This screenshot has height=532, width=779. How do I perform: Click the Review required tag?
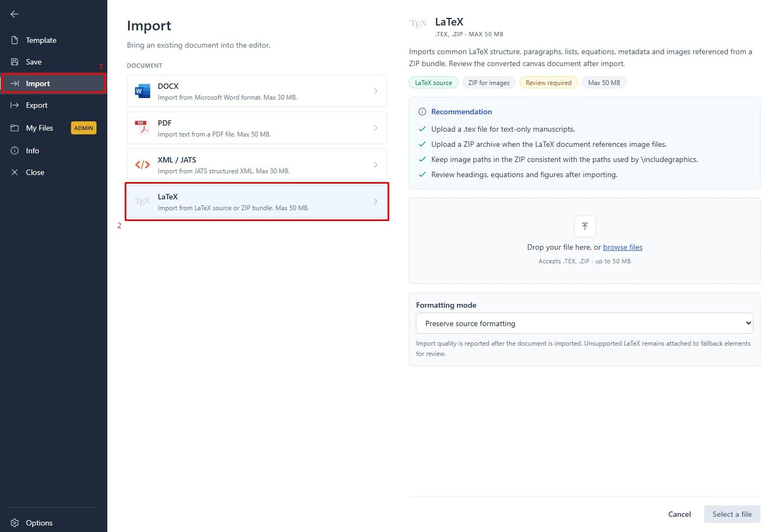[549, 82]
